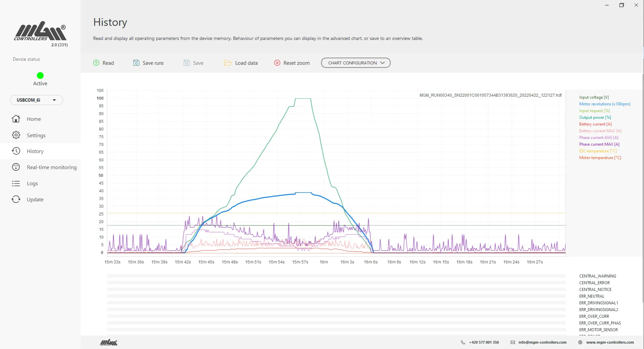Click the Output power curve peak on chart
The height and width of the screenshot is (349, 644).
tap(303, 98)
